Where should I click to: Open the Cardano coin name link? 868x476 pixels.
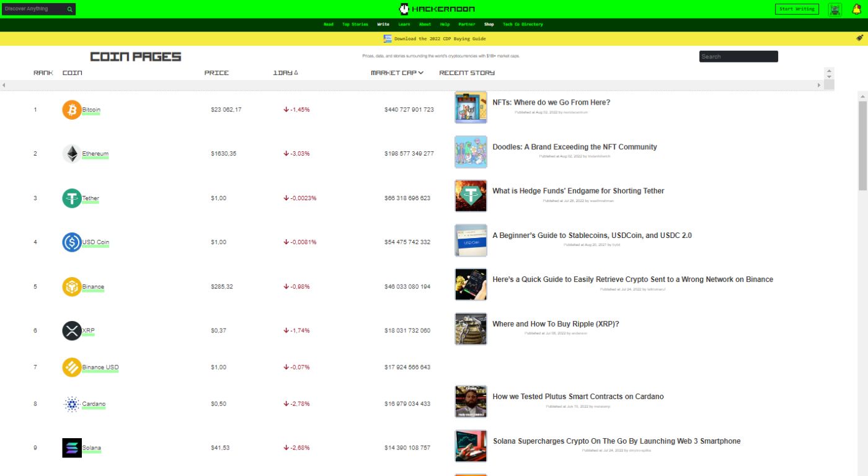coord(94,404)
